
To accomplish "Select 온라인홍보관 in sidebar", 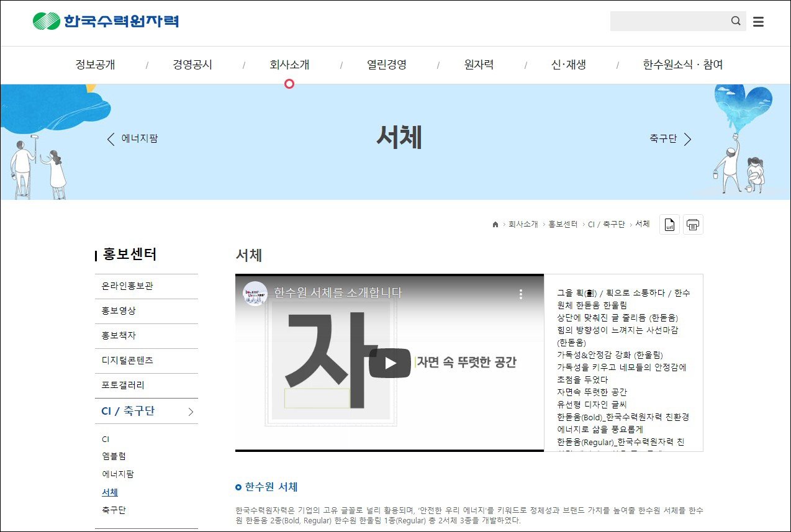I will (147, 286).
